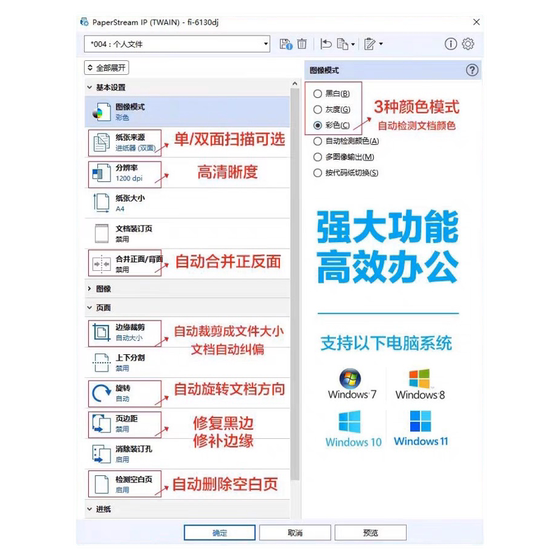Image resolution: width=560 pixels, height=560 pixels.
Task: Click the 边缘裁剪 crop icon
Action: tap(102, 332)
